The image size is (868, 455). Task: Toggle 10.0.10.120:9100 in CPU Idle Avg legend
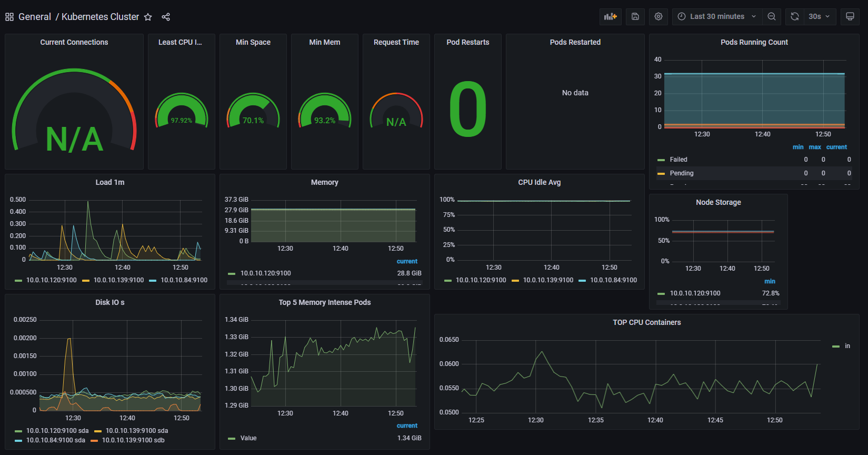tap(481, 280)
